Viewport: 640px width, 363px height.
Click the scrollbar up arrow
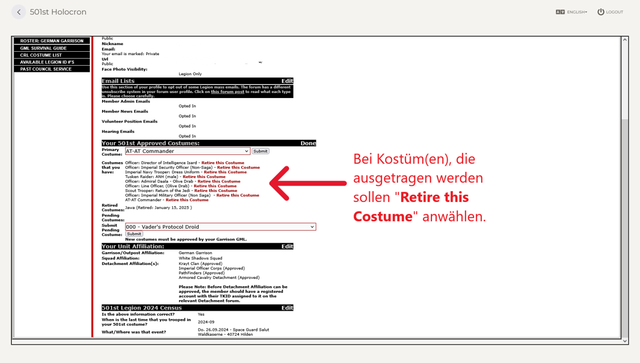(625, 40)
